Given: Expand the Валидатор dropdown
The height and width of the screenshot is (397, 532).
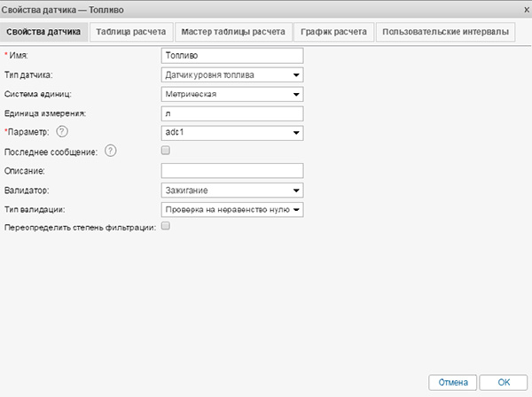Looking at the screenshot, I should [x=232, y=190].
